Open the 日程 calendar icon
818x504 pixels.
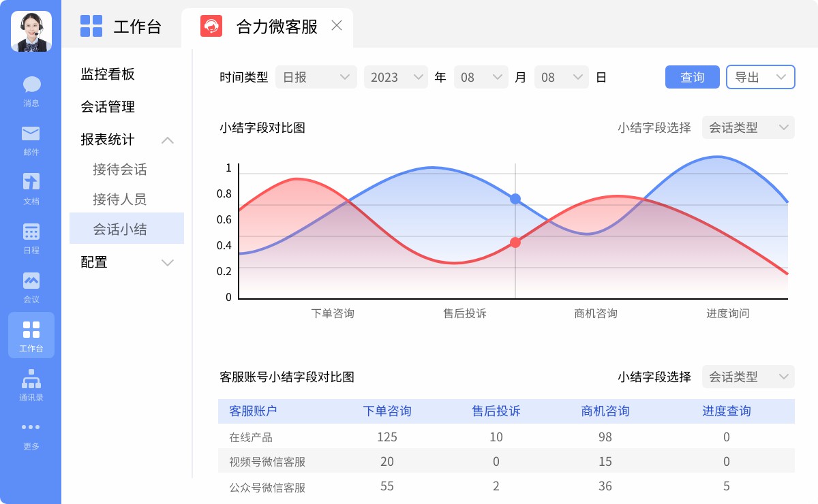click(31, 232)
